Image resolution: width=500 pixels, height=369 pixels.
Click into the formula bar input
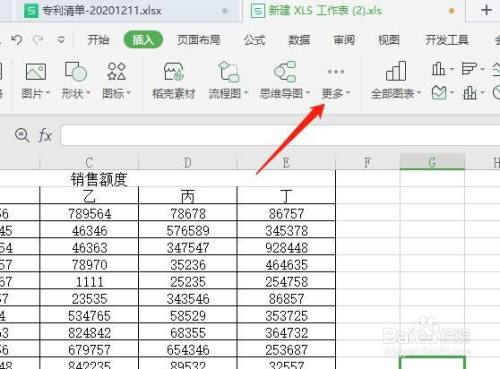point(280,135)
